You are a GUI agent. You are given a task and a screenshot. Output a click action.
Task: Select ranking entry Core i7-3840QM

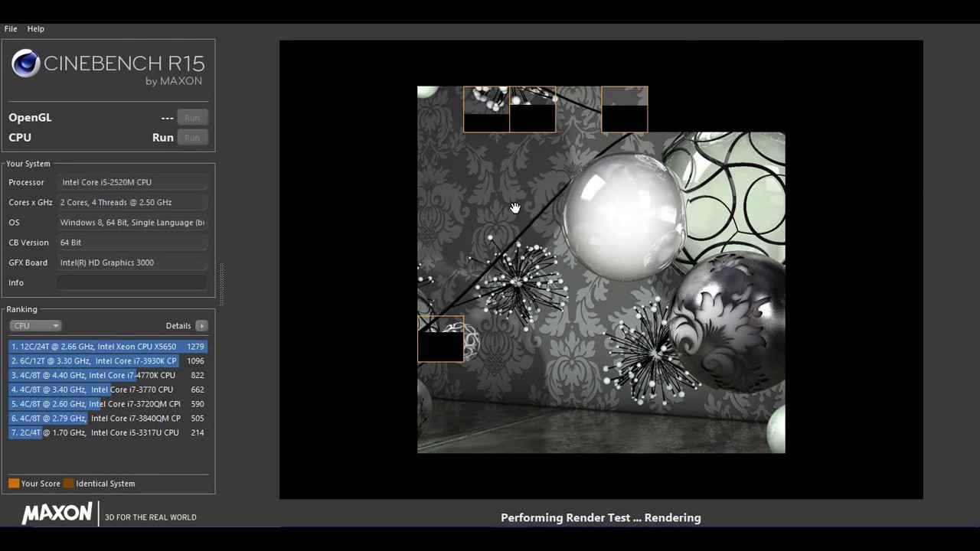pos(108,419)
